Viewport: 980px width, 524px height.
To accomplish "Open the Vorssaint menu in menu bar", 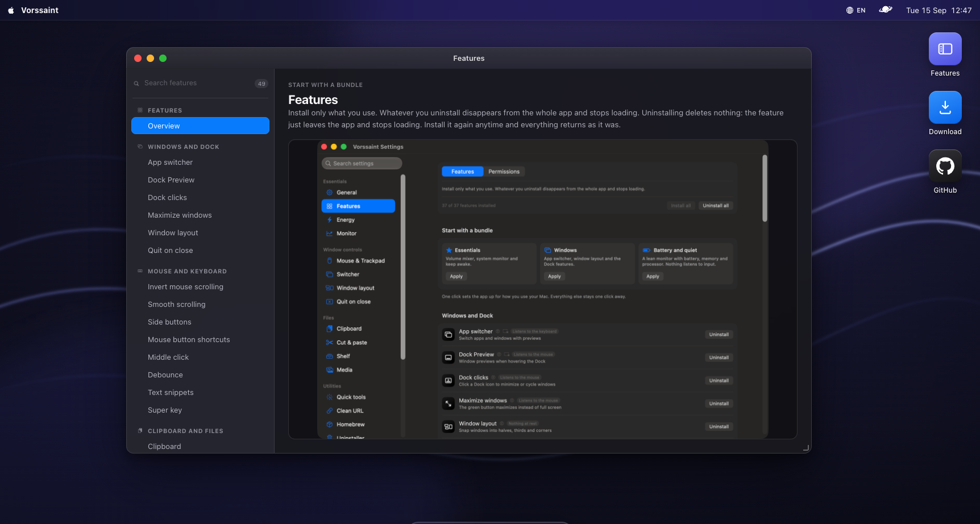I will click(40, 10).
